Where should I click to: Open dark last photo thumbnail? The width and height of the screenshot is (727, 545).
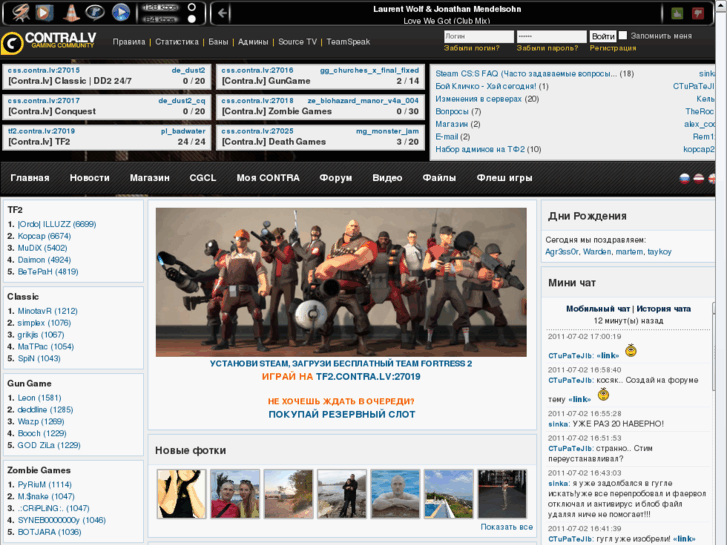tap(502, 494)
